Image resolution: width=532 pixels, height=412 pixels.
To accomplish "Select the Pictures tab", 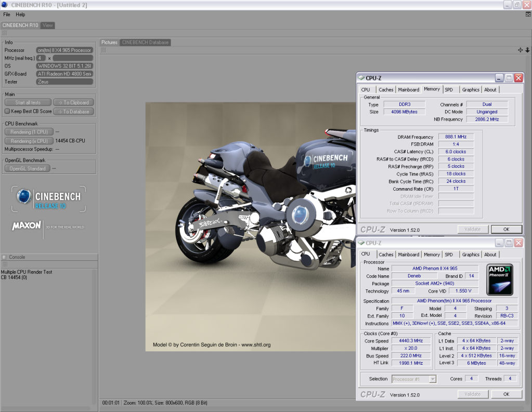I will point(109,43).
